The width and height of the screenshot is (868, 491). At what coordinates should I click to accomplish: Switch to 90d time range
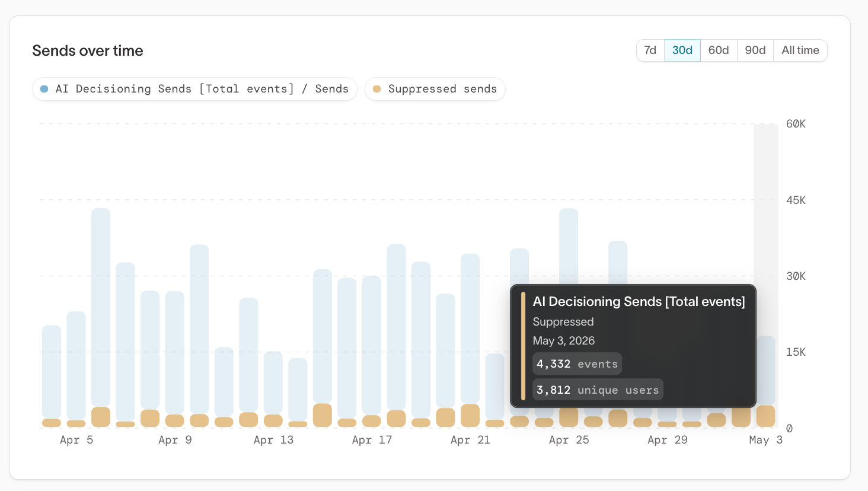pyautogui.click(x=755, y=50)
